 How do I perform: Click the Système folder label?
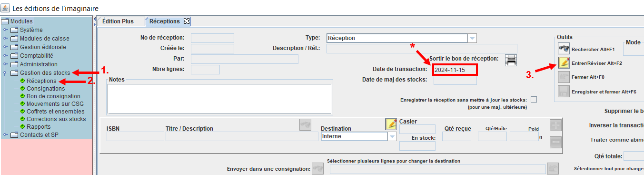click(31, 30)
